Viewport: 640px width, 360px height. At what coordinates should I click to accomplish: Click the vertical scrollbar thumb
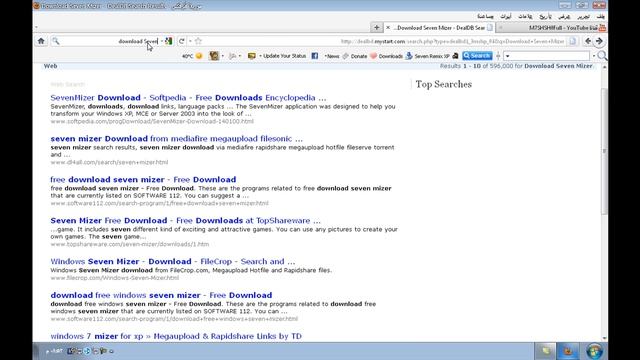coord(604,150)
